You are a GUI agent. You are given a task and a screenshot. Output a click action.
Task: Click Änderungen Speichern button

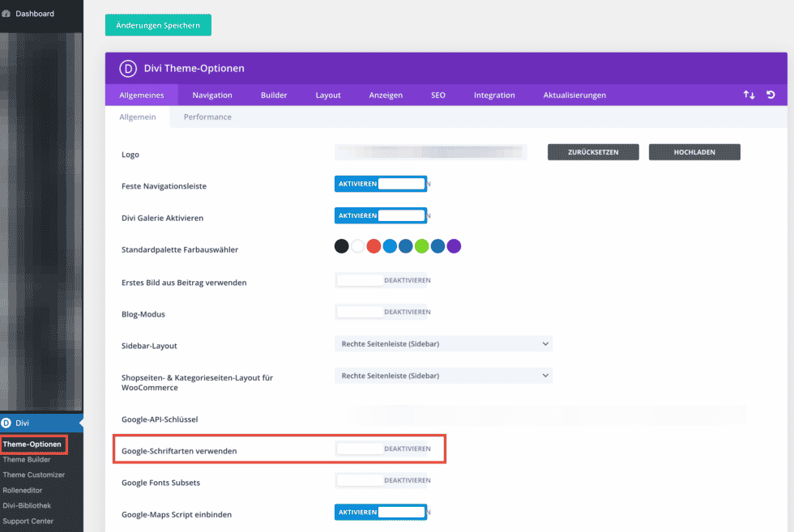(x=158, y=25)
